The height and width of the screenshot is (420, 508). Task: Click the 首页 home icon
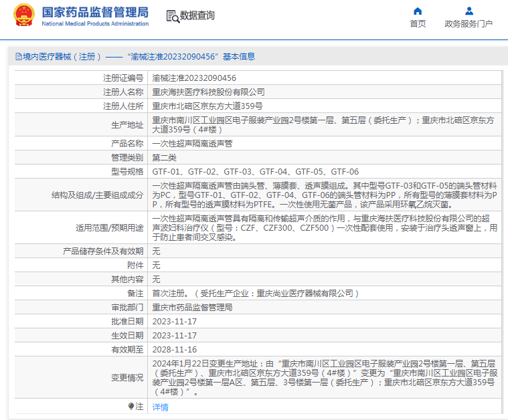point(418,11)
